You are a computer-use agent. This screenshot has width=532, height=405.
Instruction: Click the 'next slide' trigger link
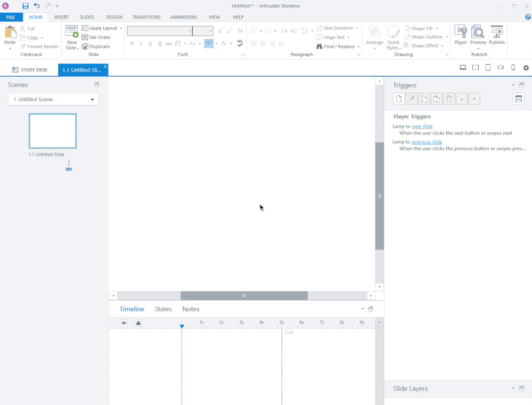point(422,126)
